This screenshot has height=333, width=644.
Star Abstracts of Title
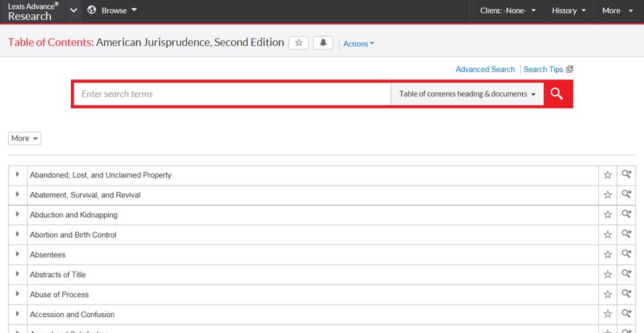(608, 275)
